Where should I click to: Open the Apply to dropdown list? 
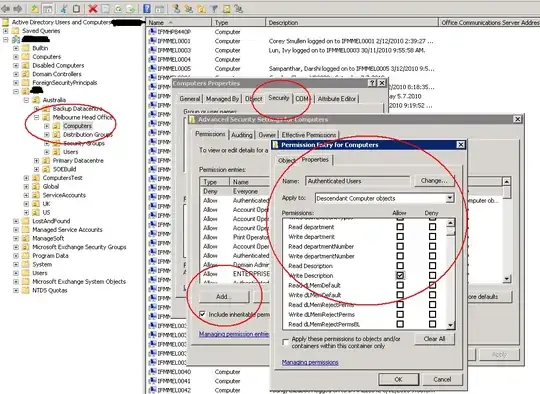449,198
